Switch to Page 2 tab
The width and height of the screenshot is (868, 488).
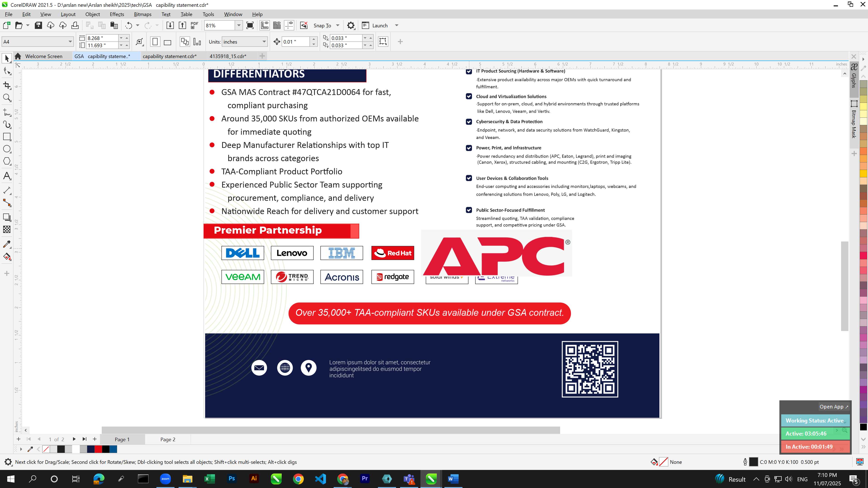pos(168,439)
